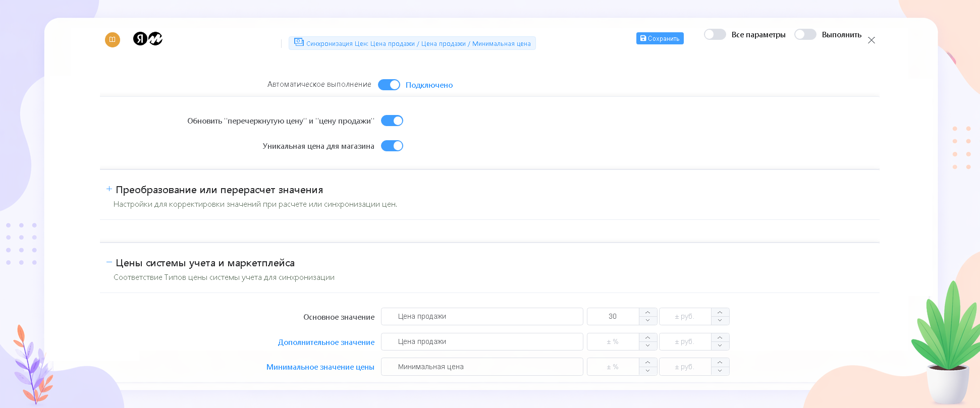
Task: Click the Подключено status label
Action: click(429, 85)
